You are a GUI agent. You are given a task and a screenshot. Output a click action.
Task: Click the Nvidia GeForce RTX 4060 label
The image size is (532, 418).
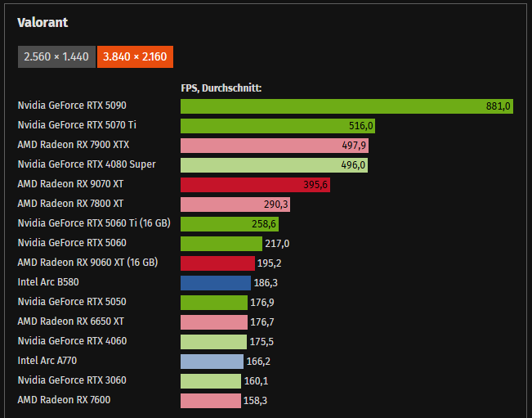click(72, 341)
